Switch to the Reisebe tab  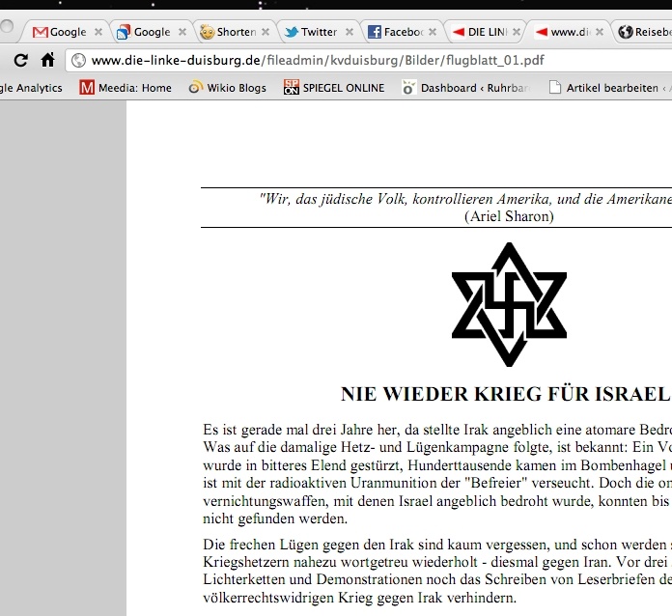(652, 32)
